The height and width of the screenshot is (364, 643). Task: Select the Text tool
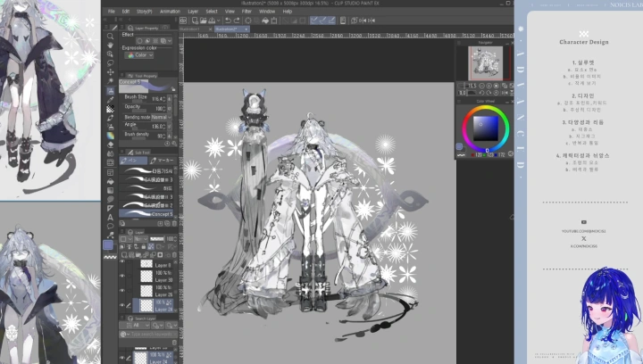pyautogui.click(x=110, y=218)
